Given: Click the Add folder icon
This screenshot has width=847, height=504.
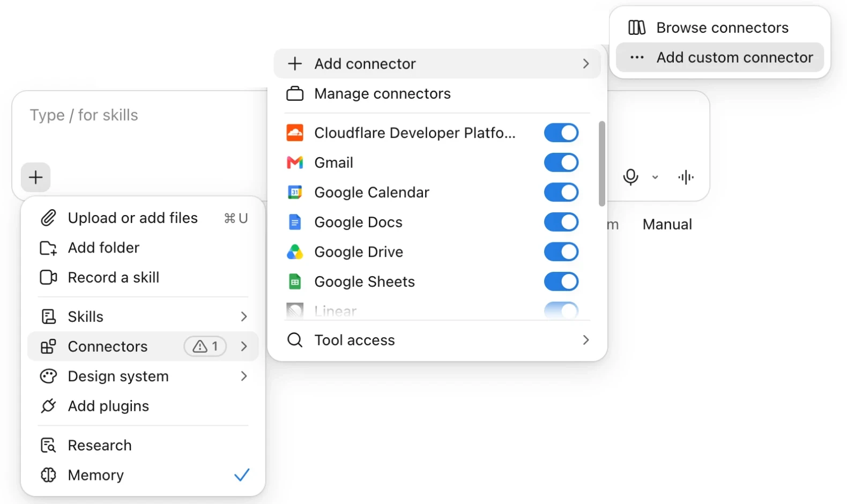Looking at the screenshot, I should 48,248.
